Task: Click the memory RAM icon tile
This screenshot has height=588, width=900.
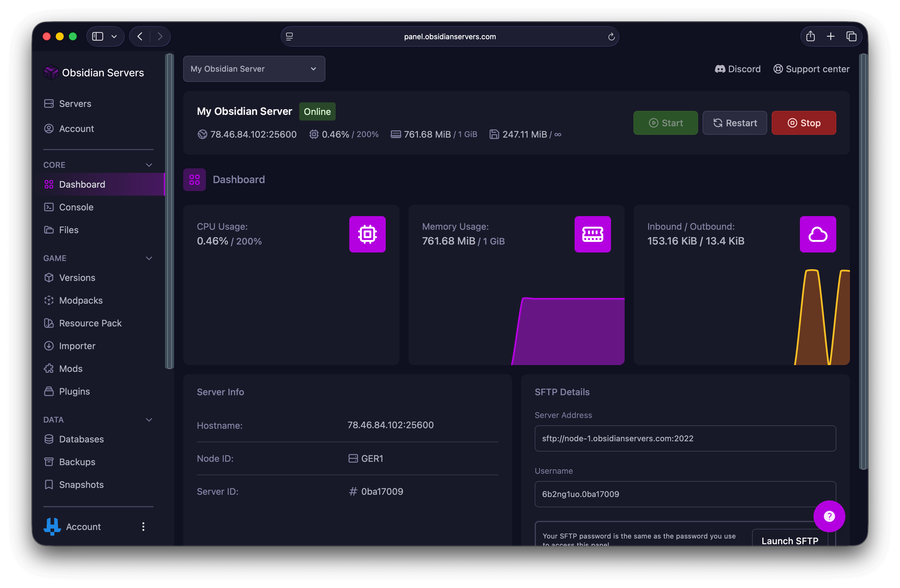Action: tap(592, 234)
